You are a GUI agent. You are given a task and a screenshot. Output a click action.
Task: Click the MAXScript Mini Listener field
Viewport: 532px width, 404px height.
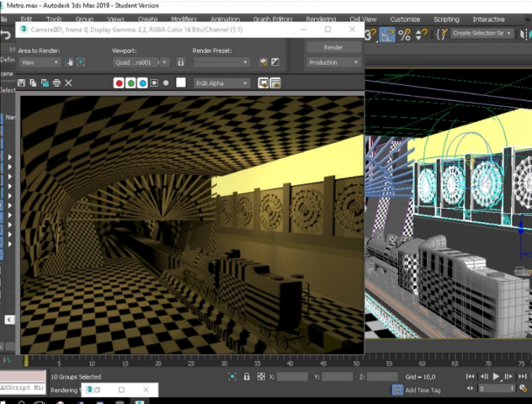(23, 387)
